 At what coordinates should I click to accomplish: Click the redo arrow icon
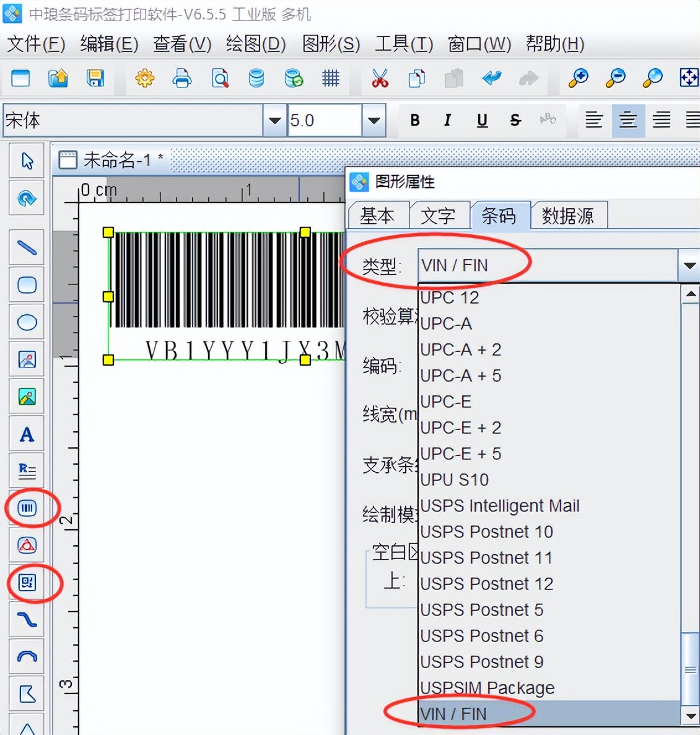coord(528,78)
